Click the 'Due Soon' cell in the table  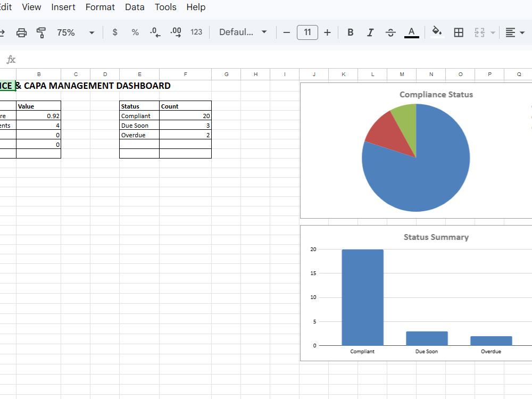pos(139,125)
